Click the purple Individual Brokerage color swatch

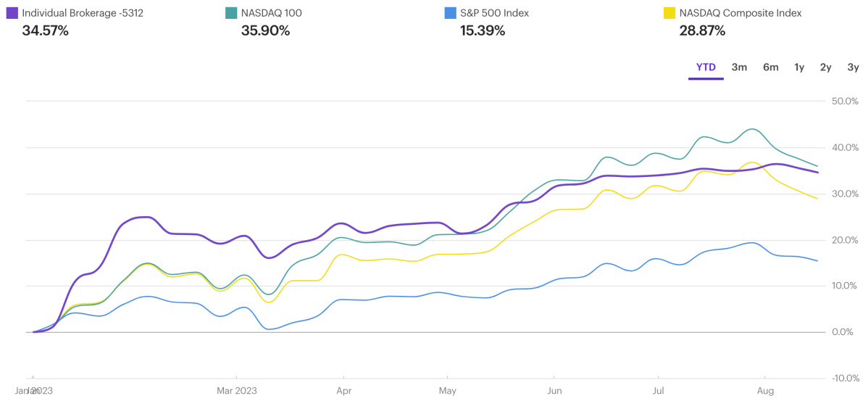point(12,13)
